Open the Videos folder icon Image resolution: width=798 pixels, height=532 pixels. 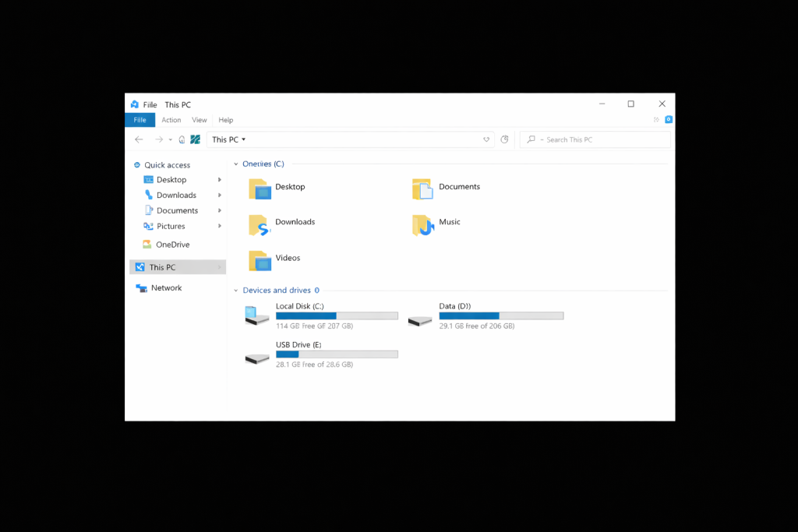pyautogui.click(x=260, y=260)
